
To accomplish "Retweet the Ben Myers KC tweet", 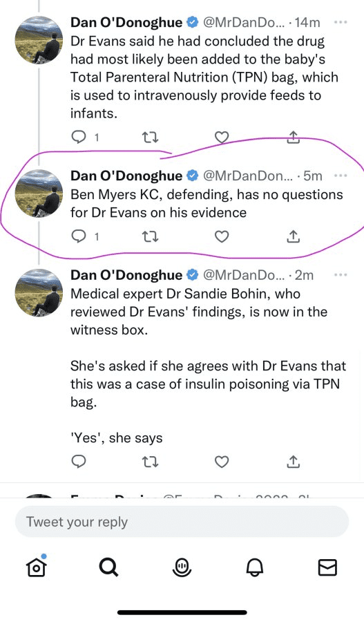I will [150, 237].
